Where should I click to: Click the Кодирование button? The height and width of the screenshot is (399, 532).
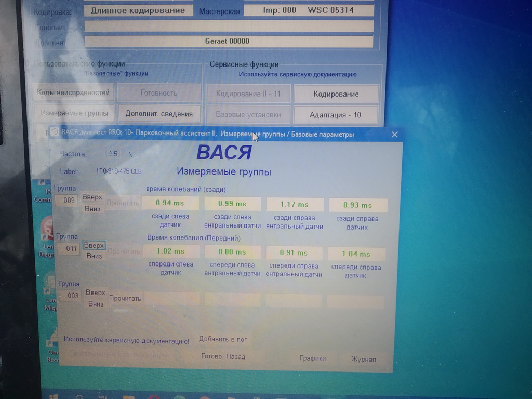click(x=336, y=94)
